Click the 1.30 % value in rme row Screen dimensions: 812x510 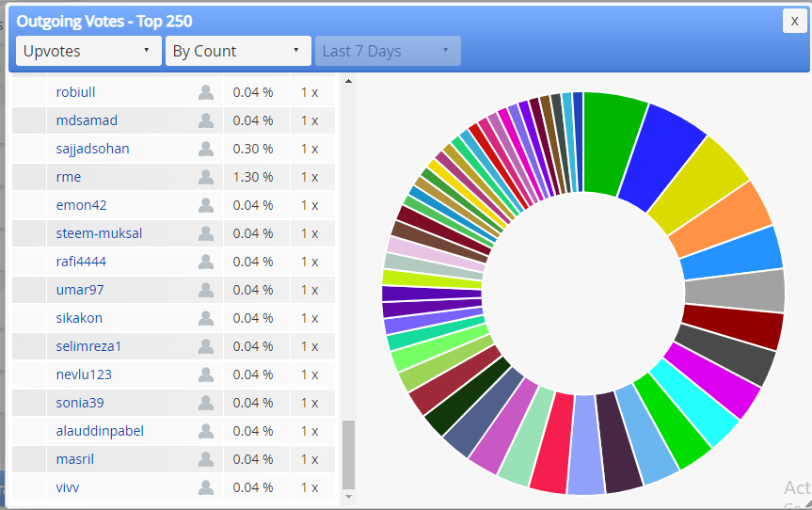coord(253,177)
